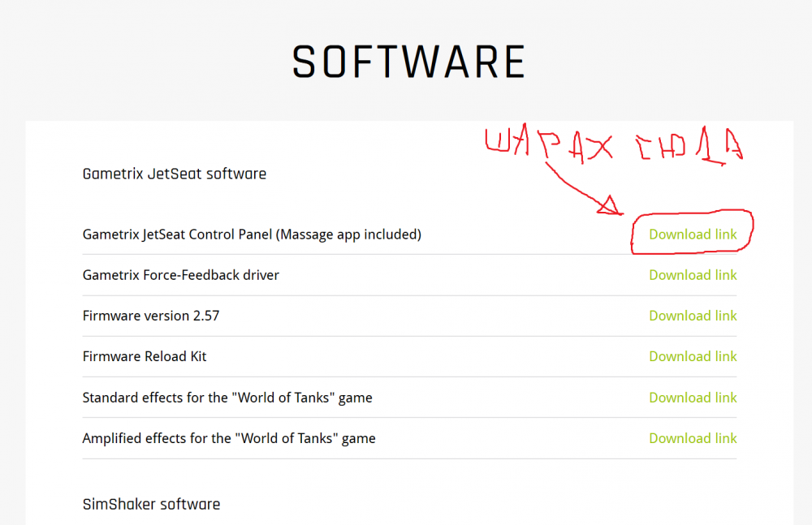This screenshot has height=525, width=812.
Task: Click the divider line under Amplified effects
Action: pyautogui.click(x=409, y=458)
